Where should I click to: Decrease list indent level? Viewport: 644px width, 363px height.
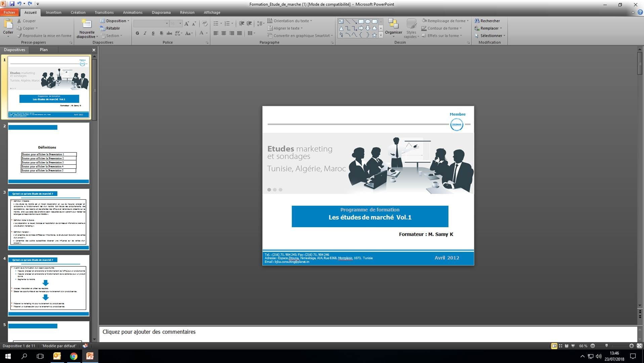coord(242,24)
